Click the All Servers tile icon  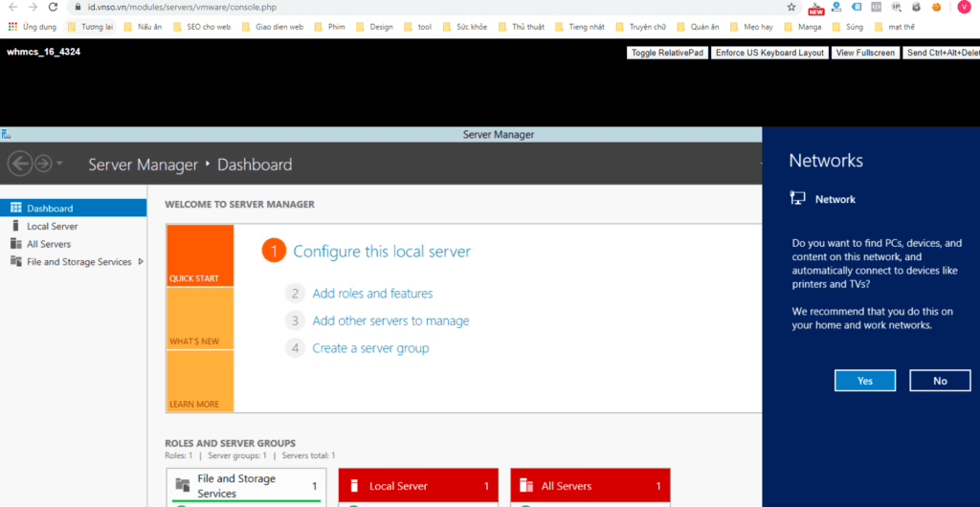[526, 486]
